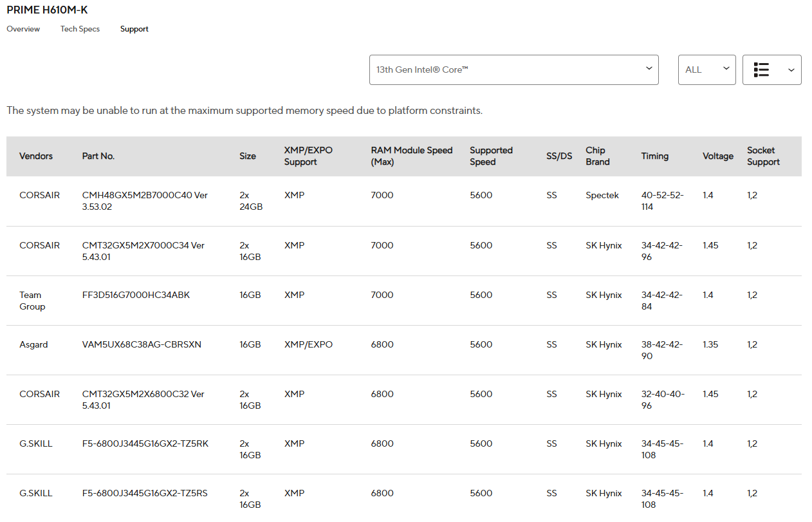812x522 pixels.
Task: Open the list view mode dropdown
Action: 771,70
